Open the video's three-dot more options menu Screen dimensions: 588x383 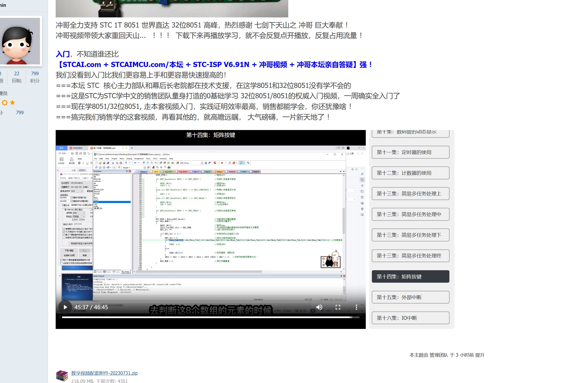pos(356,307)
